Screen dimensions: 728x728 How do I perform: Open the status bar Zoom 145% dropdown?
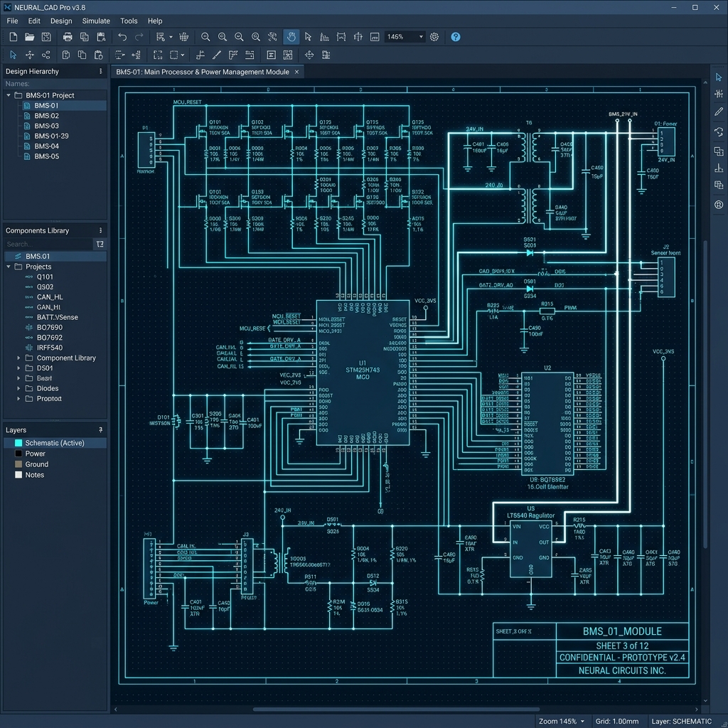tap(582, 721)
